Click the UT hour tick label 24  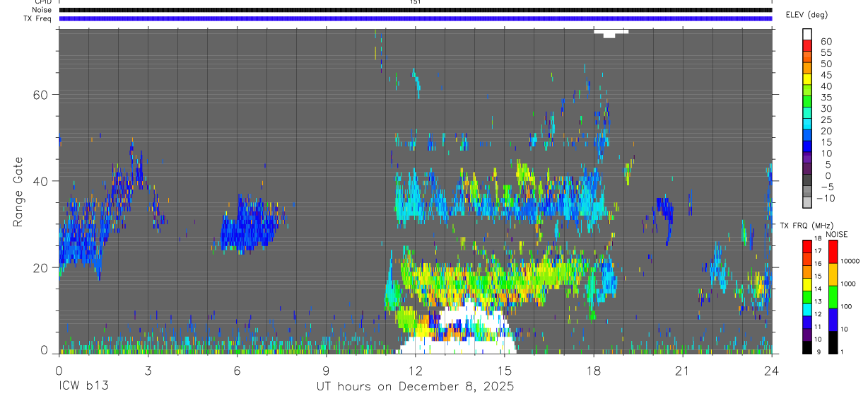point(772,369)
